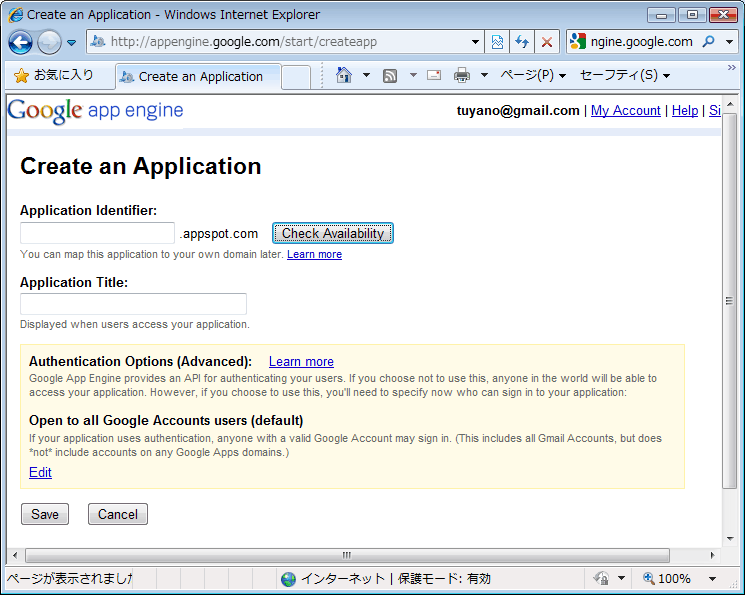Open the My Account link
Image resolution: width=745 pixels, height=595 pixels.
tap(625, 111)
